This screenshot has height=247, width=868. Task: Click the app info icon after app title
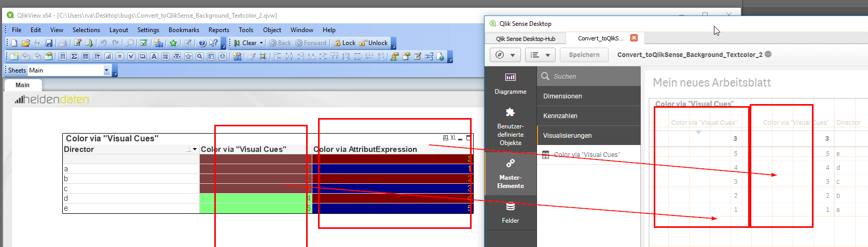tap(768, 54)
